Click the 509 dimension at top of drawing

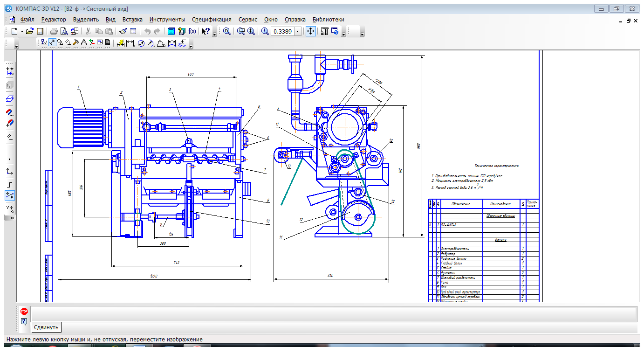pos(191,74)
